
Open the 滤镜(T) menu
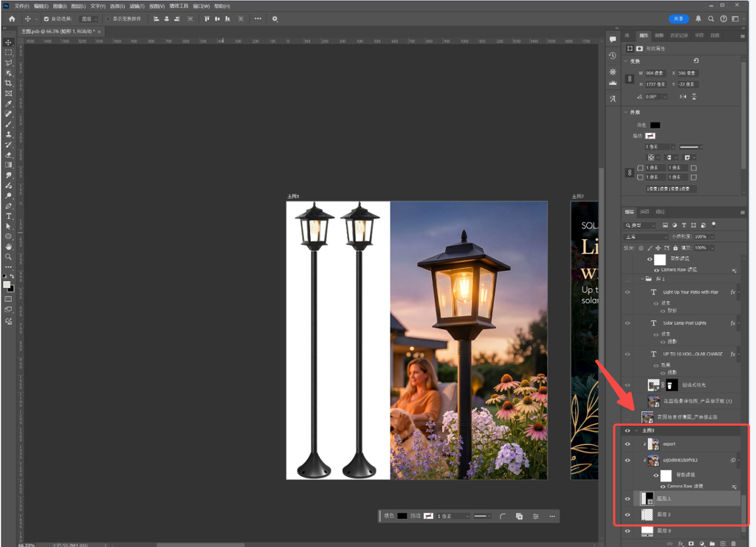pyautogui.click(x=137, y=6)
